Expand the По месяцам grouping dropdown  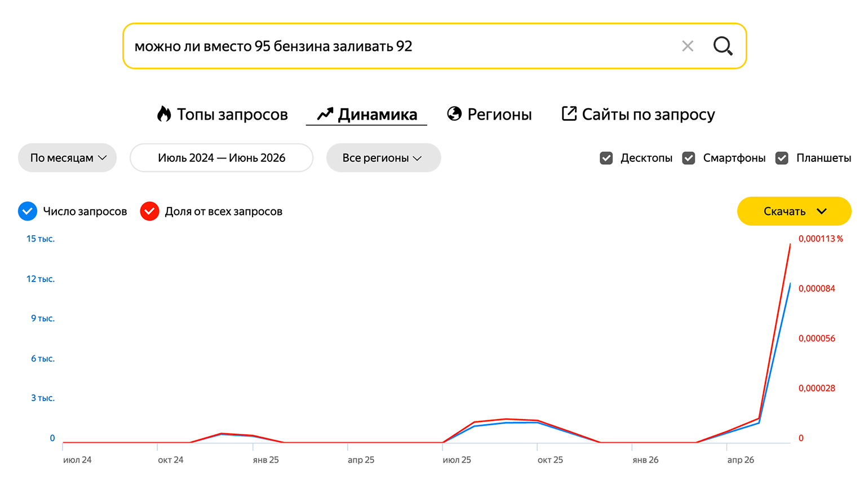click(x=68, y=158)
